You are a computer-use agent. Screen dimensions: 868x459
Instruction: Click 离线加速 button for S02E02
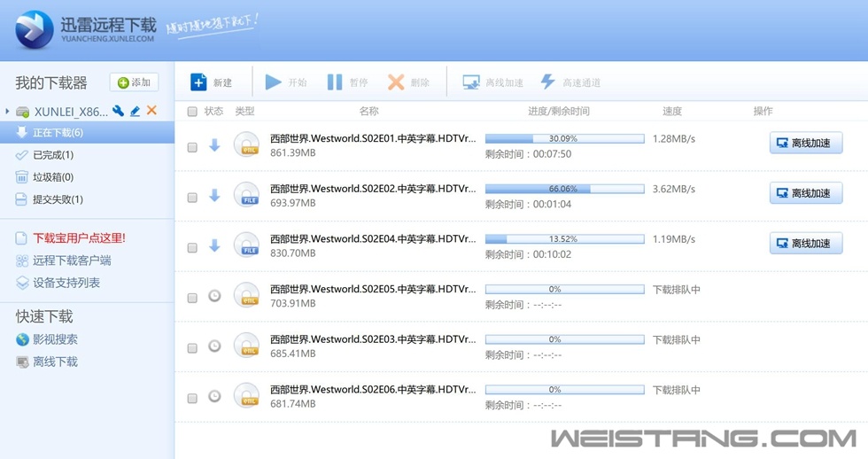806,193
